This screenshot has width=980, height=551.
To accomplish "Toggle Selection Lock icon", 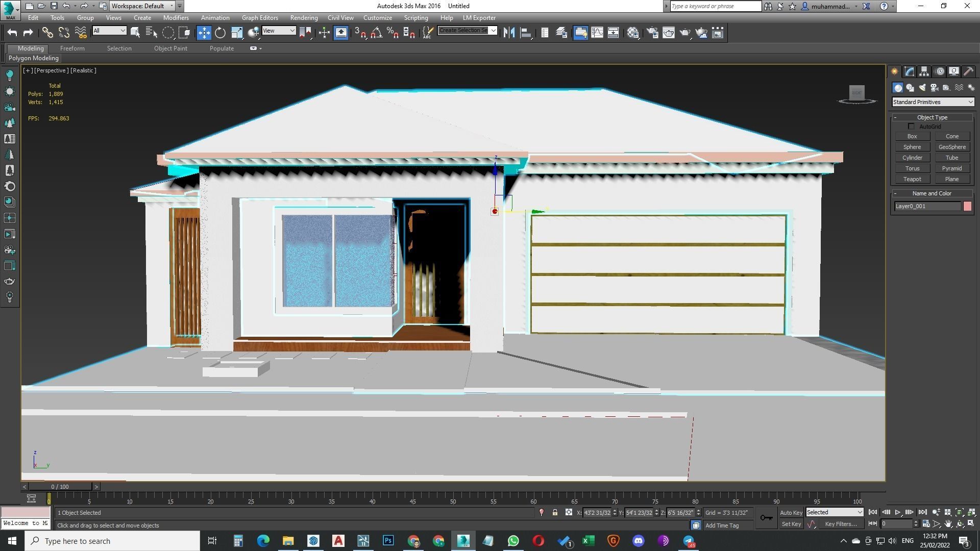I will [555, 512].
